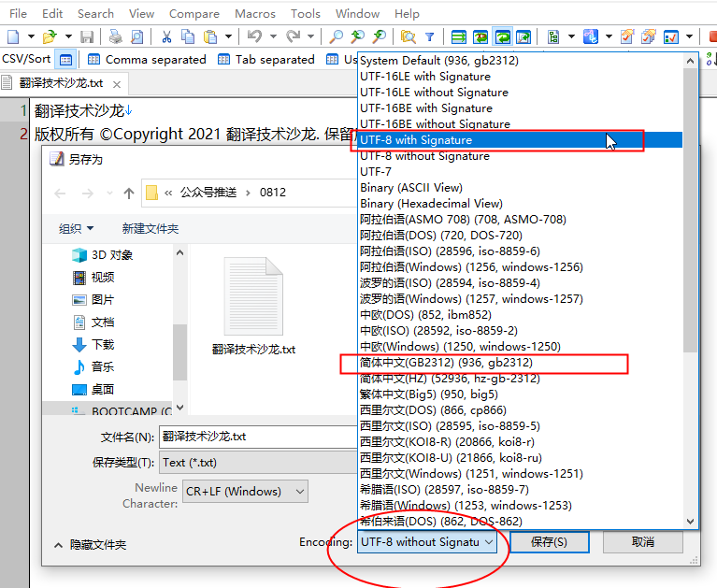Open the Edit menu
Viewport: 717px width, 588px height.
point(52,14)
